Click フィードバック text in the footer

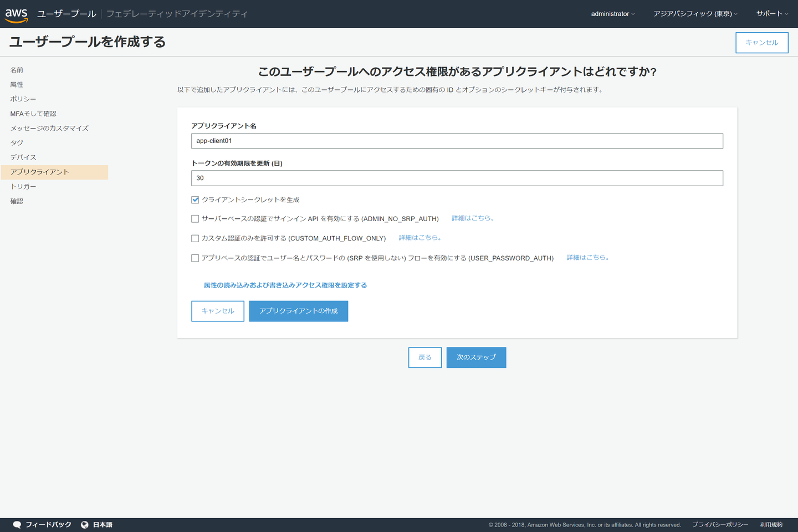[x=48, y=525]
